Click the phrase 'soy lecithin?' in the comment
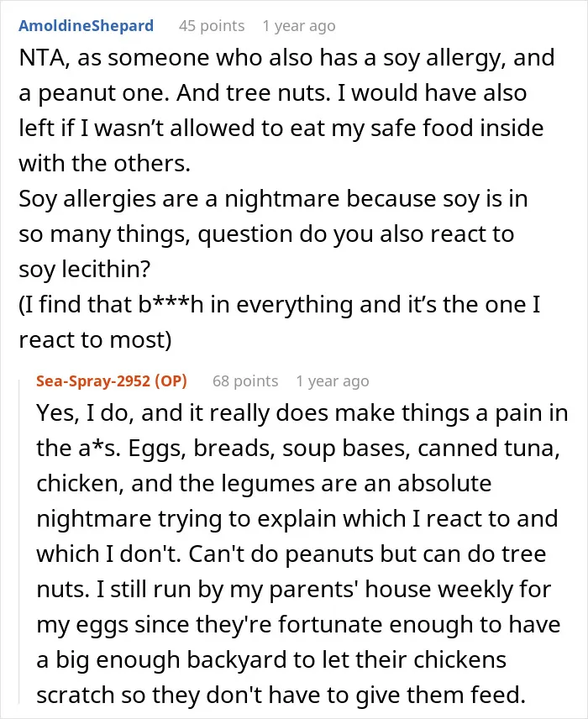Viewport: 588px width, 719px height. 84,270
